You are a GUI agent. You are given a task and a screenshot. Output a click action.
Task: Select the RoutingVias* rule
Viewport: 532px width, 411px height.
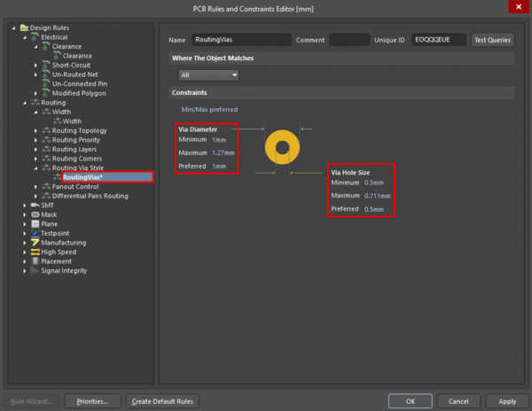point(107,177)
